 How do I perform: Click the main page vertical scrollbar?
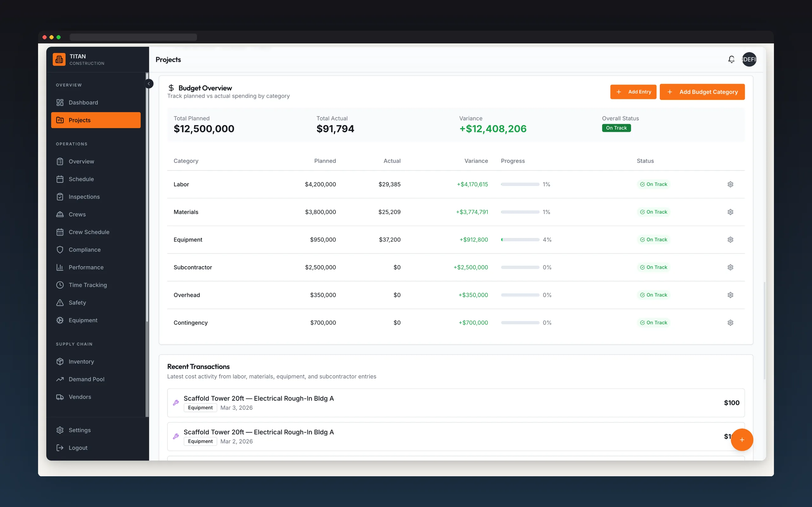[x=765, y=330]
